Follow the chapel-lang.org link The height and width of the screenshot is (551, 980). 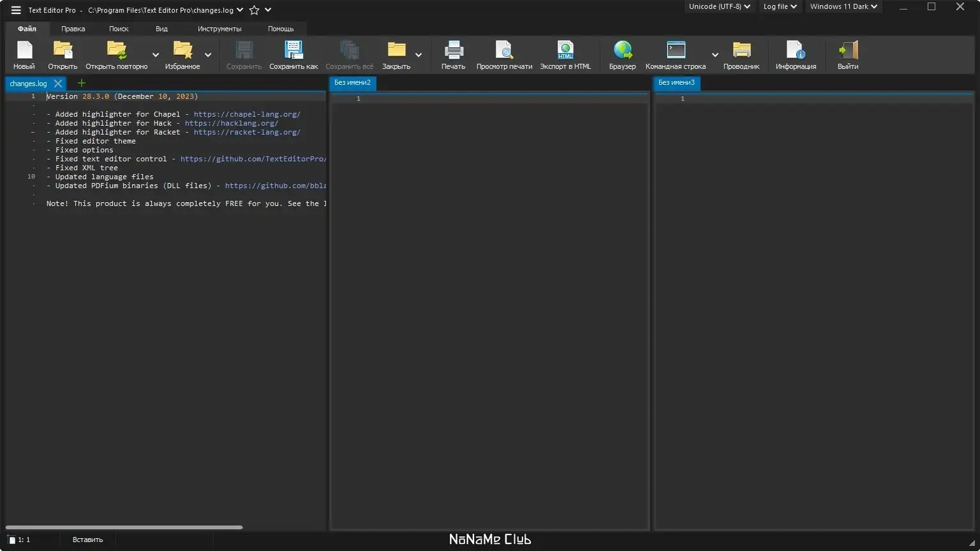click(x=247, y=114)
